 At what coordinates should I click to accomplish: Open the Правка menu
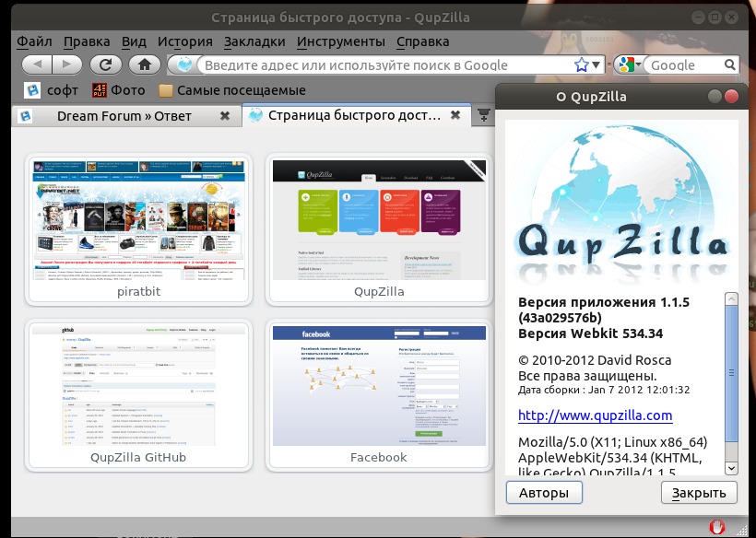tap(87, 41)
